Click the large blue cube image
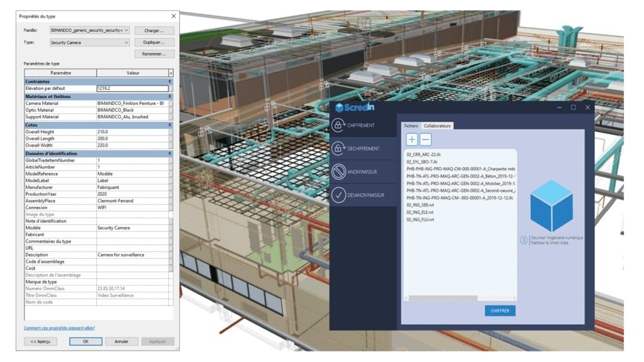The height and width of the screenshot is (362, 644). (552, 206)
